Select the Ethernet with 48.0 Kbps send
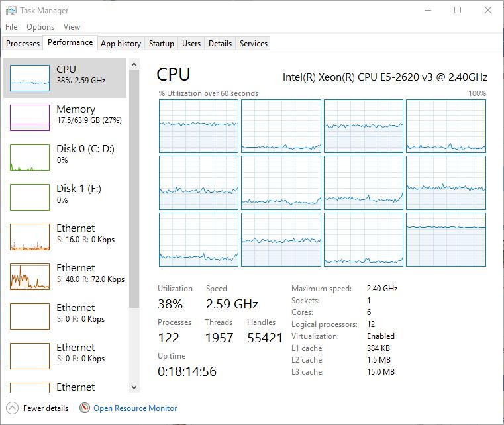This screenshot has width=504, height=425. coord(30,277)
